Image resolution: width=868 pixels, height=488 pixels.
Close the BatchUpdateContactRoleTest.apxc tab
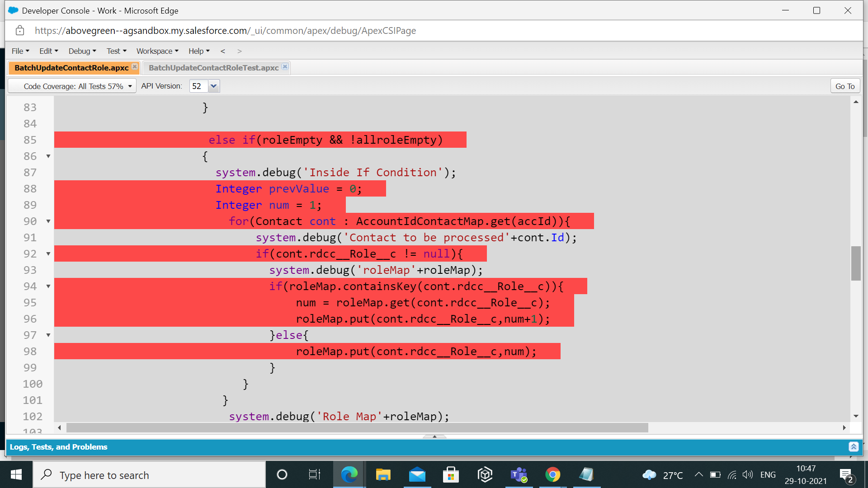pyautogui.click(x=285, y=67)
